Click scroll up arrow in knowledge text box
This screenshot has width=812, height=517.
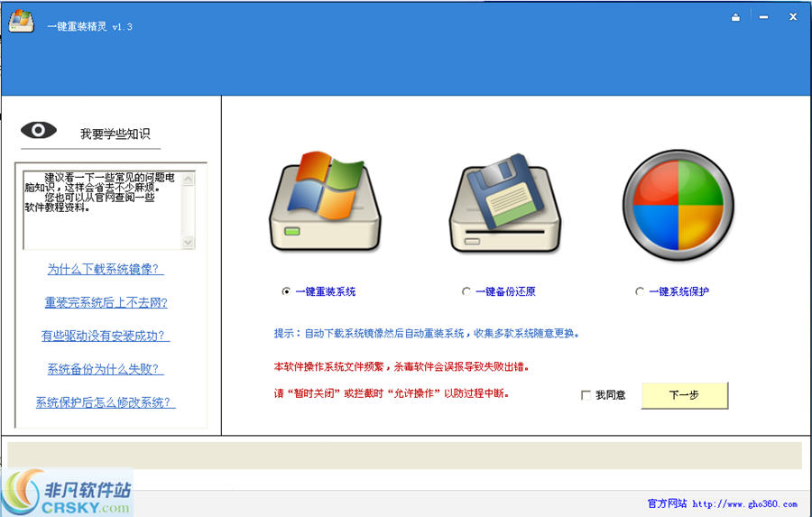[x=188, y=179]
